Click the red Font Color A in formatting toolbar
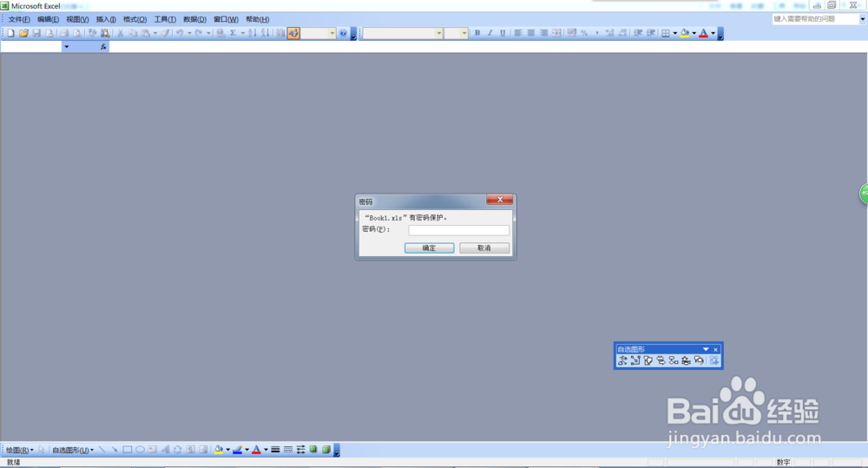This screenshot has width=868, height=468. click(x=704, y=33)
